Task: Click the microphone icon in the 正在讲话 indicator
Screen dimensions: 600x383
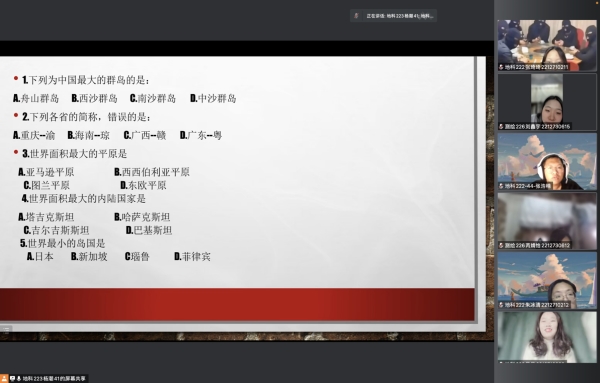Action: coord(356,16)
